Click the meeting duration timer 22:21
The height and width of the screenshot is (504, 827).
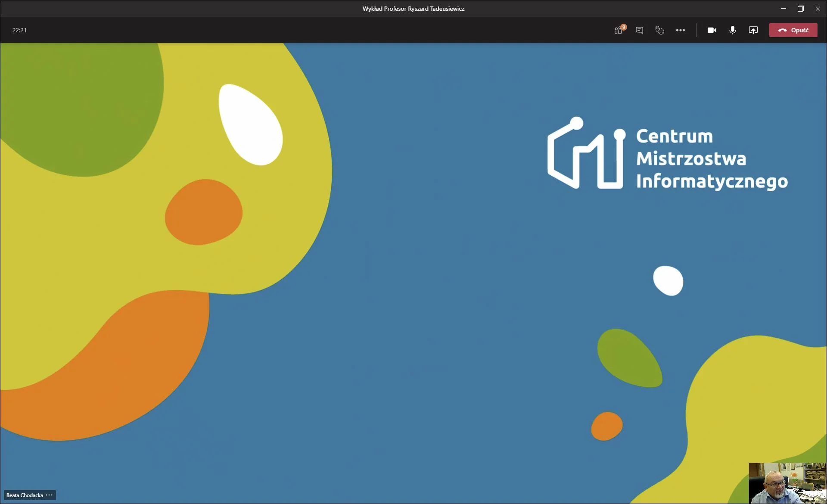[19, 30]
